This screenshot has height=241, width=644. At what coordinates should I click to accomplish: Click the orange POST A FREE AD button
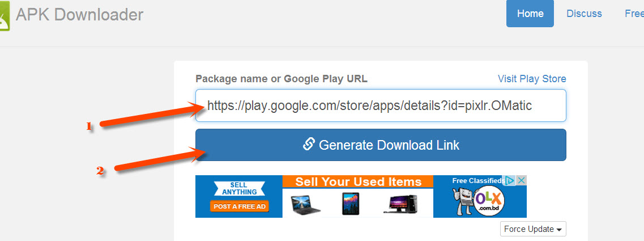pos(239,206)
